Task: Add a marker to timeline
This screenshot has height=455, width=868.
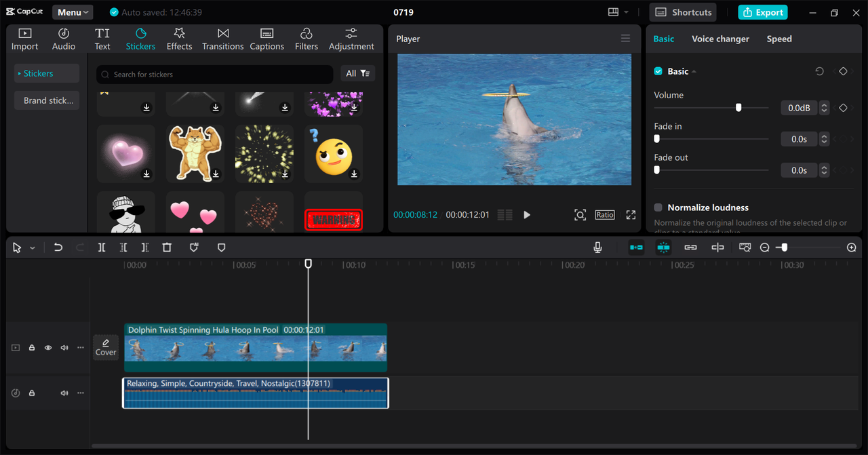Action: click(x=221, y=248)
